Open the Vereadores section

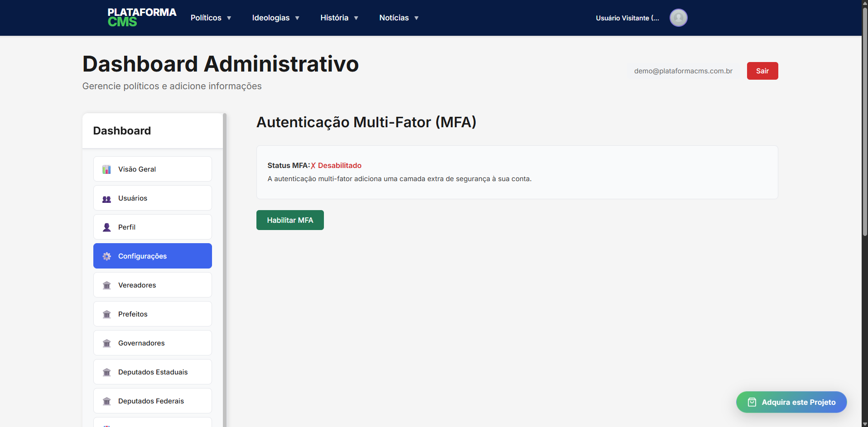pyautogui.click(x=153, y=285)
